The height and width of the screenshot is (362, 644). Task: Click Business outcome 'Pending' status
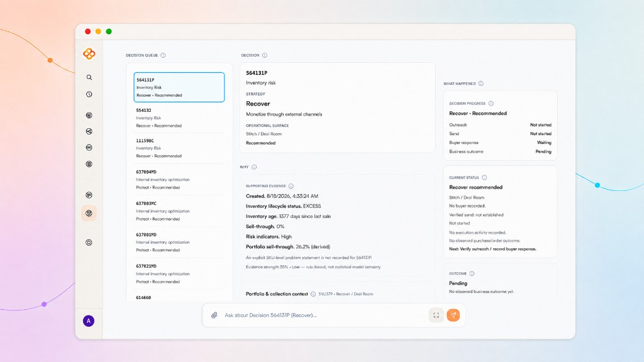[543, 151]
